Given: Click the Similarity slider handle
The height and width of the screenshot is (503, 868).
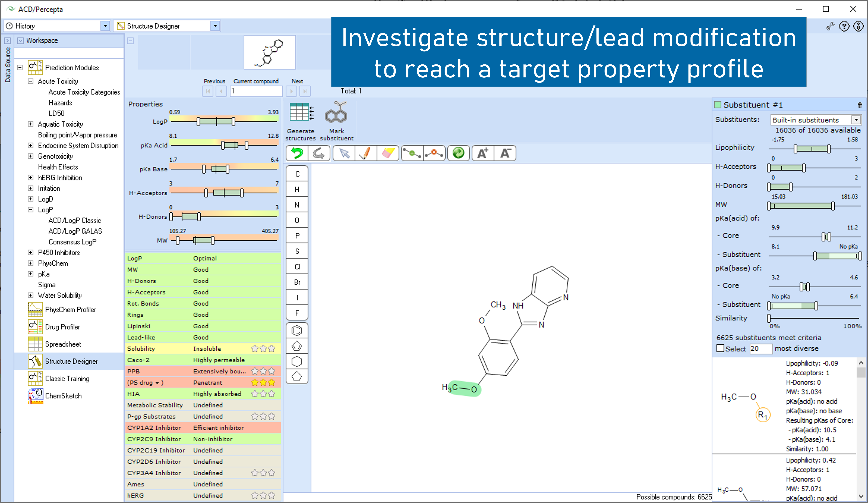Looking at the screenshot, I should (769, 318).
